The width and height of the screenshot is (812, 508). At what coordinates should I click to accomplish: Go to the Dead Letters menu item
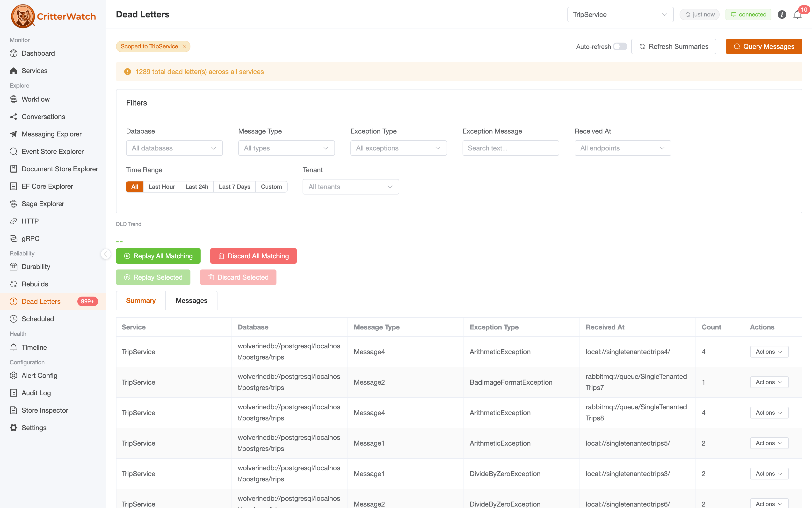(x=53, y=301)
